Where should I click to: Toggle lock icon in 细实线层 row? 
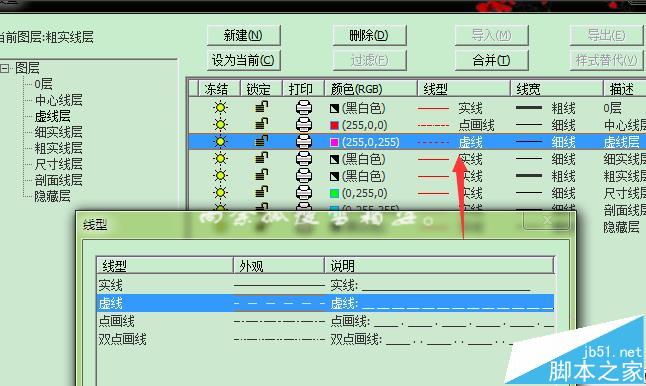261,158
